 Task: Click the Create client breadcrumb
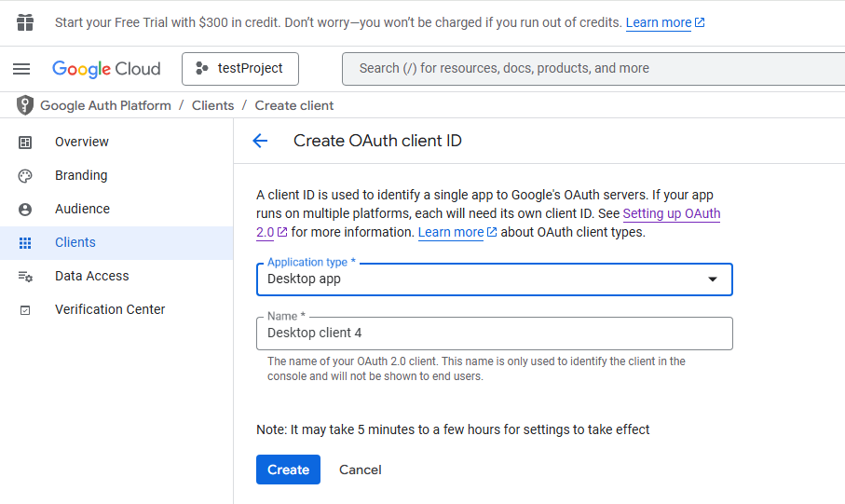[294, 105]
